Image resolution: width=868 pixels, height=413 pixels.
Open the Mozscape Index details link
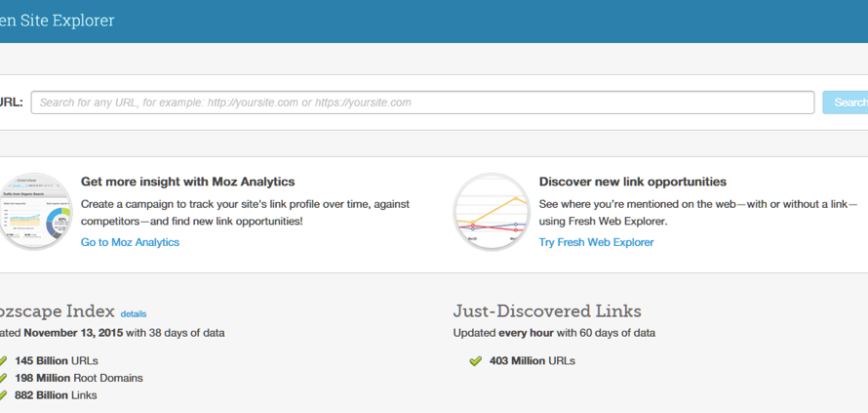(134, 313)
